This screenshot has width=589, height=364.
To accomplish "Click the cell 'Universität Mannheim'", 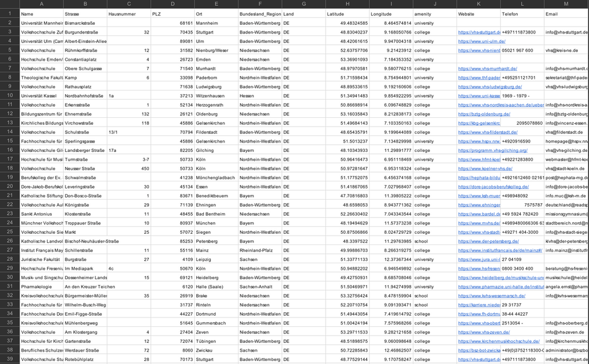I will pos(42,23).
